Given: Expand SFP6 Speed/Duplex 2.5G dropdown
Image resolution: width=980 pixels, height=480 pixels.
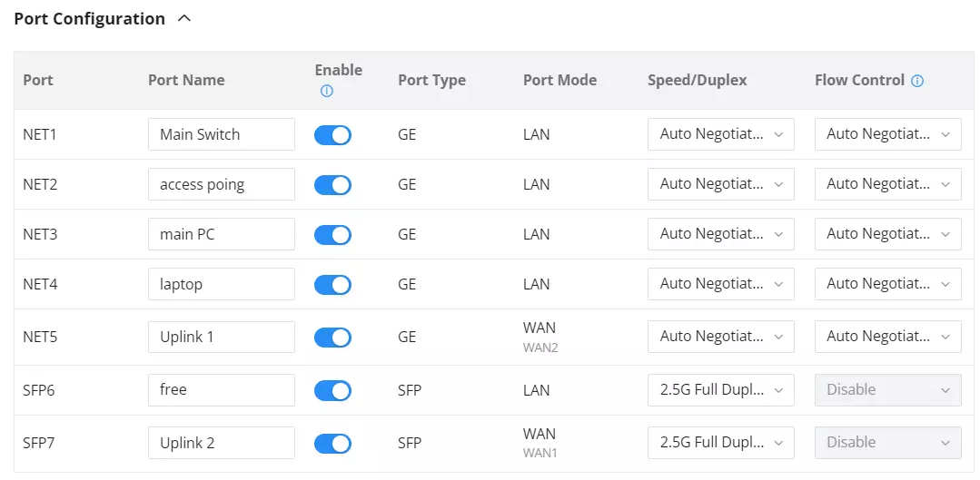Looking at the screenshot, I should pyautogui.click(x=720, y=390).
